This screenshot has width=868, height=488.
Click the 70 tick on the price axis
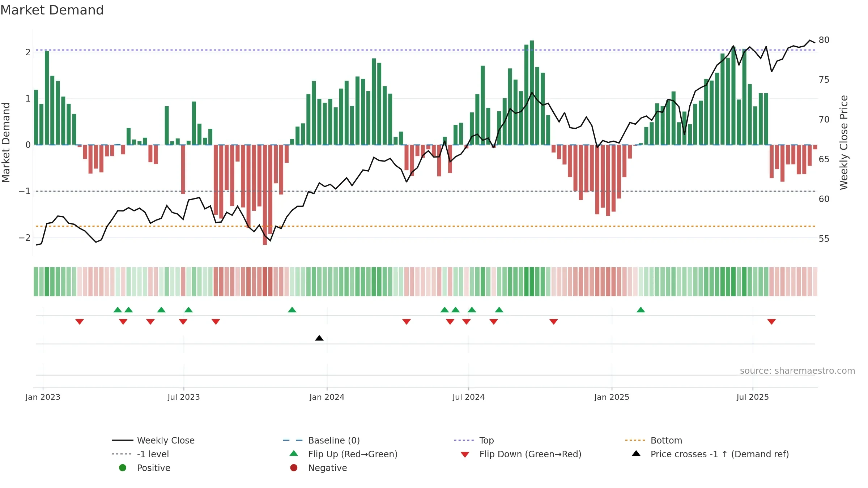click(x=824, y=120)
